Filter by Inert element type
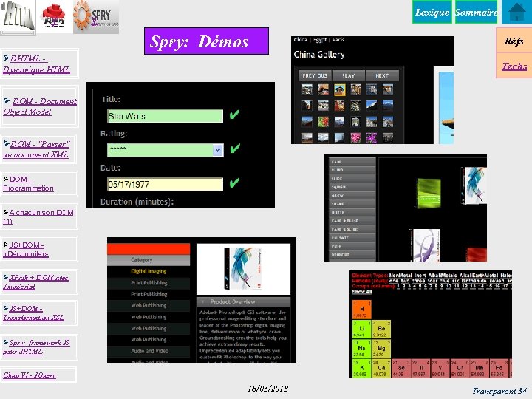This screenshot has height=399, width=532. coord(420,276)
